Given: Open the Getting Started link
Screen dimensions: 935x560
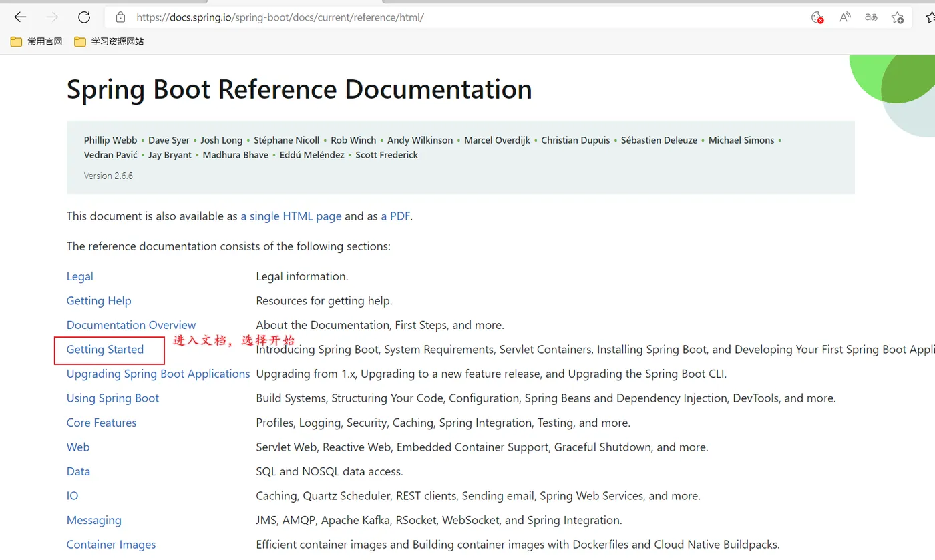Looking at the screenshot, I should 105,350.
